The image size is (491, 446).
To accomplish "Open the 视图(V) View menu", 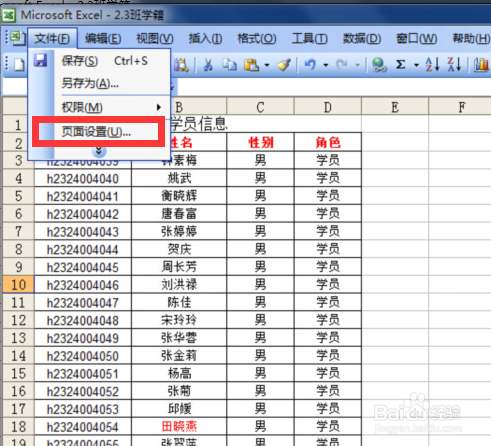I will [x=155, y=39].
